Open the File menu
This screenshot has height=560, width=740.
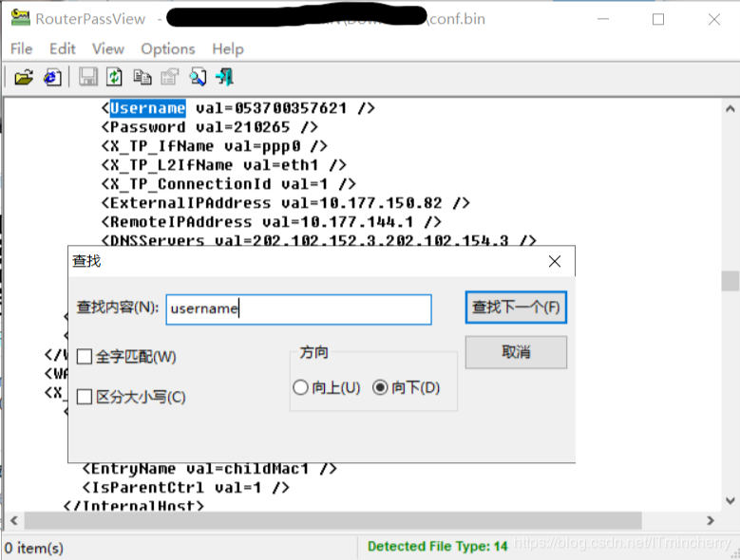click(21, 49)
